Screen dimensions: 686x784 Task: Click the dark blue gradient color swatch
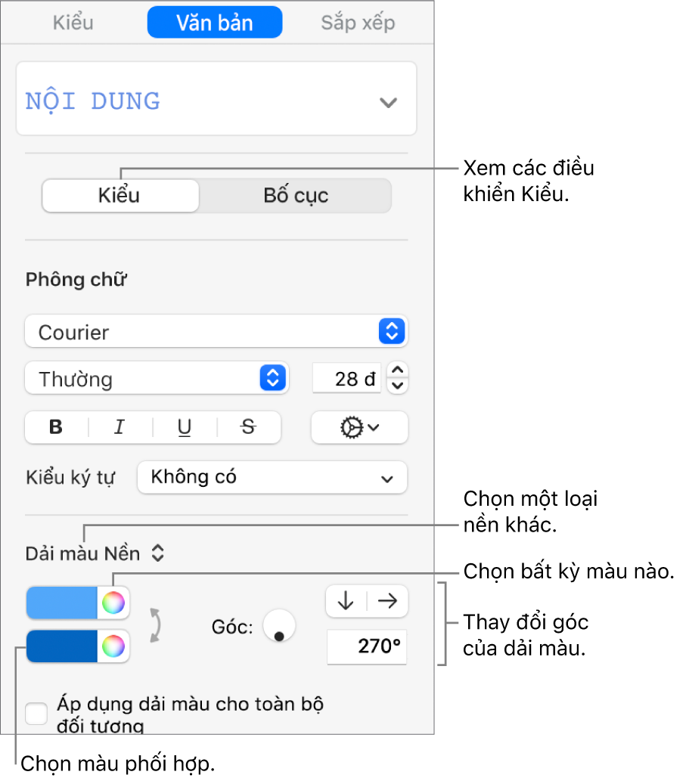click(61, 646)
